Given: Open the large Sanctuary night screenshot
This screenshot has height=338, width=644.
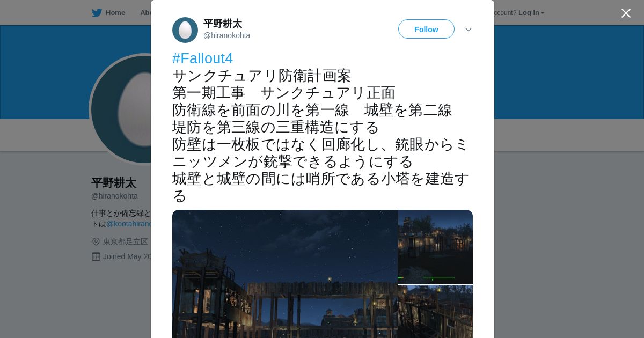Looking at the screenshot, I should click(285, 274).
